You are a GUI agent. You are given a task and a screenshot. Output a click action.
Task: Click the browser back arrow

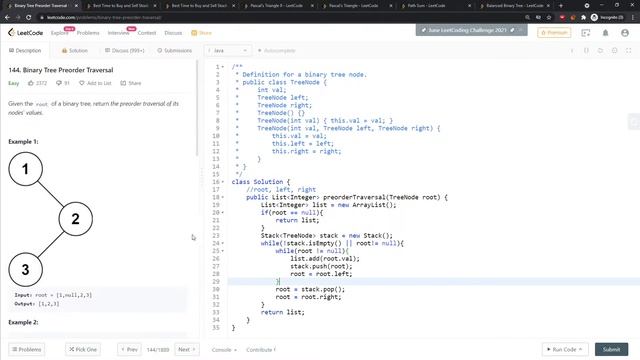(x=7, y=18)
